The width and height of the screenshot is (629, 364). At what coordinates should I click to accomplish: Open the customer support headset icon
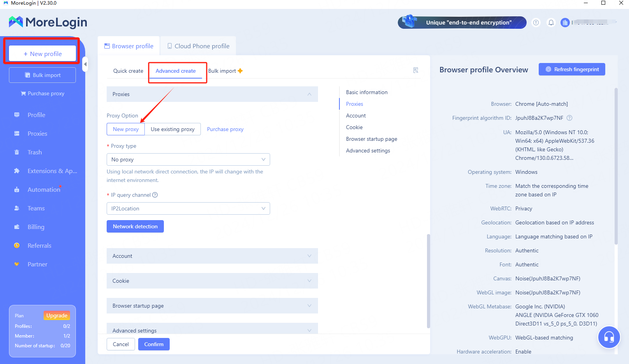[x=609, y=337]
